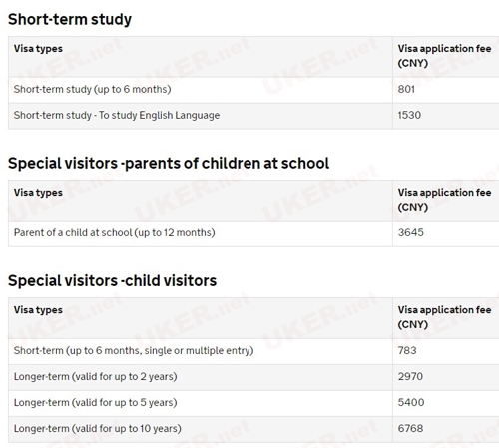The width and height of the screenshot is (499, 448).
Task: Click Special visitors - parents of children heading
Action: tap(169, 164)
